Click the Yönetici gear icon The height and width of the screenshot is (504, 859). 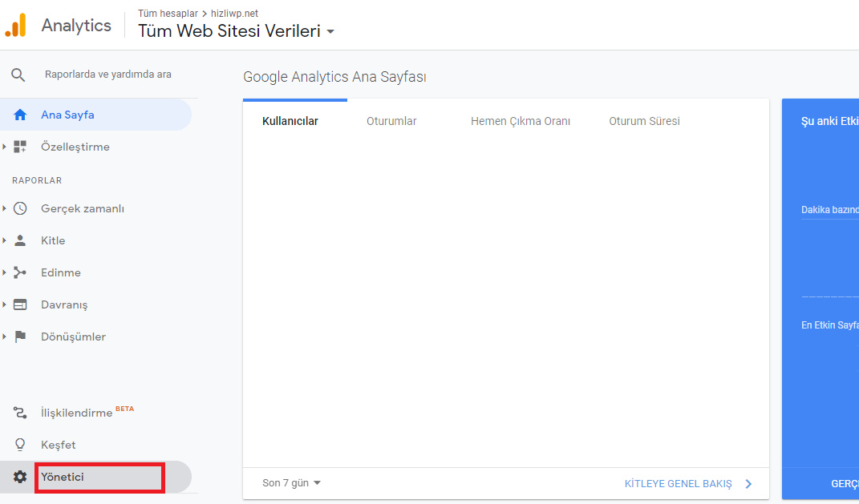click(20, 478)
